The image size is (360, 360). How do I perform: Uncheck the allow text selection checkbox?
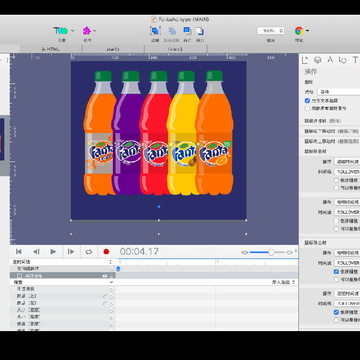pos(307,101)
